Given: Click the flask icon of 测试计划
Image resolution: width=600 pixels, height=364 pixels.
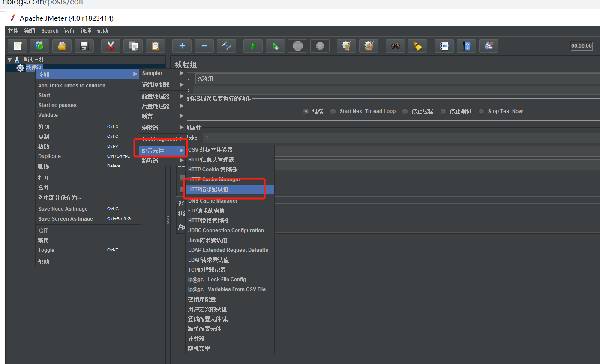Looking at the screenshot, I should click(x=17, y=60).
